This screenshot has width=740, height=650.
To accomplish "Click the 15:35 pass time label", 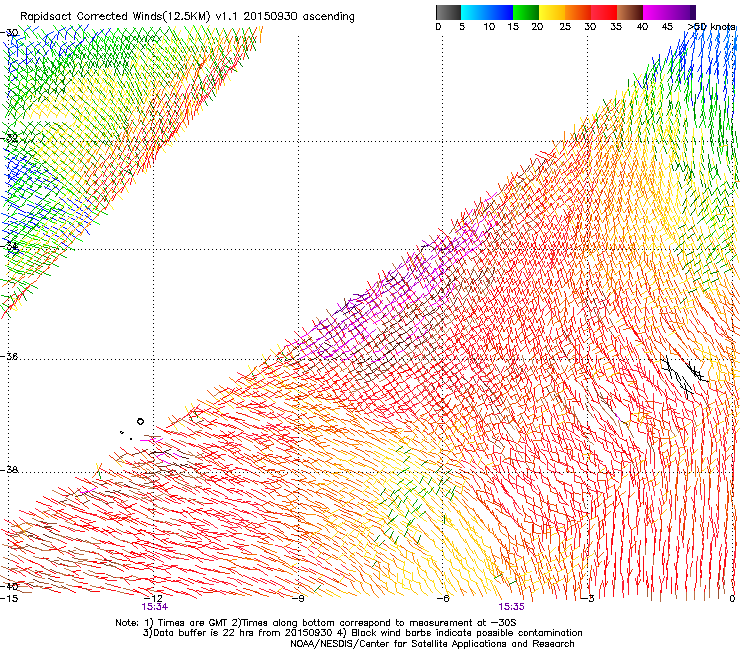I will [x=512, y=607].
